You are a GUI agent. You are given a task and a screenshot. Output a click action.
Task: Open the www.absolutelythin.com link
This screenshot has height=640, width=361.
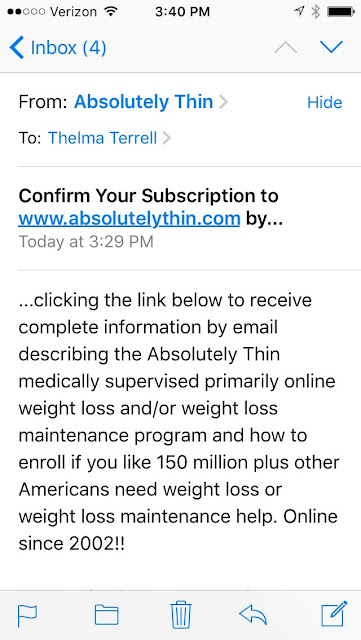point(129,219)
